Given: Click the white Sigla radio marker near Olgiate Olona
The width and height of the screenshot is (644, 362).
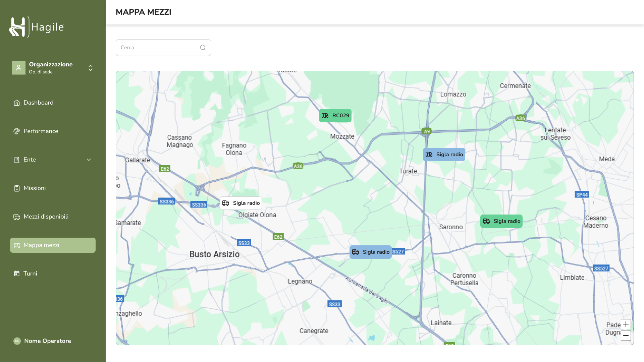Looking at the screenshot, I should pyautogui.click(x=241, y=203).
